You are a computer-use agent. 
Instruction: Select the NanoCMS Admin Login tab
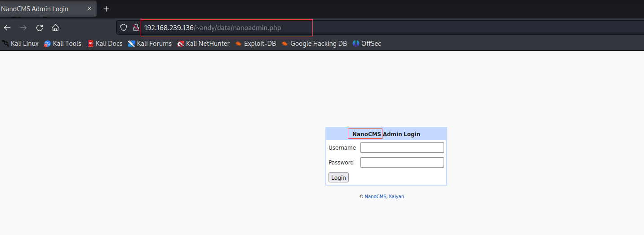click(40, 9)
